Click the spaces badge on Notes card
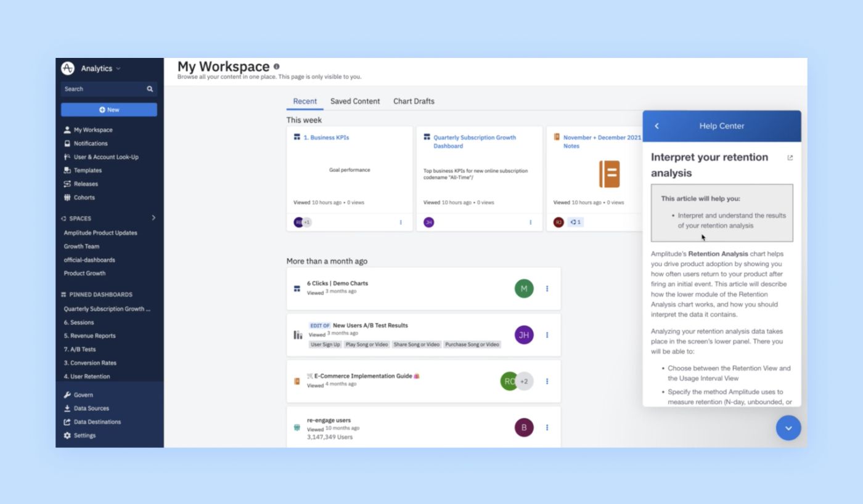 [576, 222]
